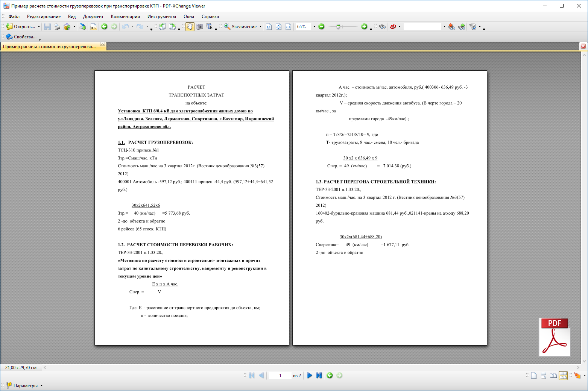The height and width of the screenshot is (391, 588).
Task: Go to the next page
Action: pos(309,375)
